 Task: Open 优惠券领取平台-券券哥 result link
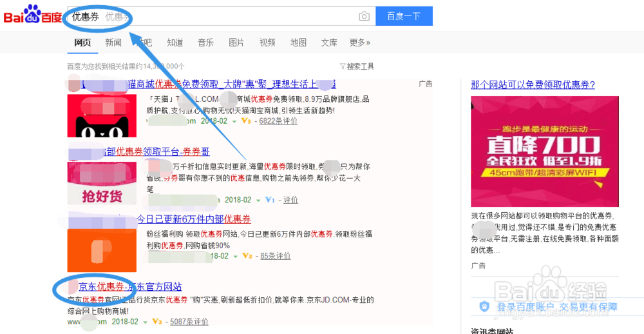click(157, 152)
